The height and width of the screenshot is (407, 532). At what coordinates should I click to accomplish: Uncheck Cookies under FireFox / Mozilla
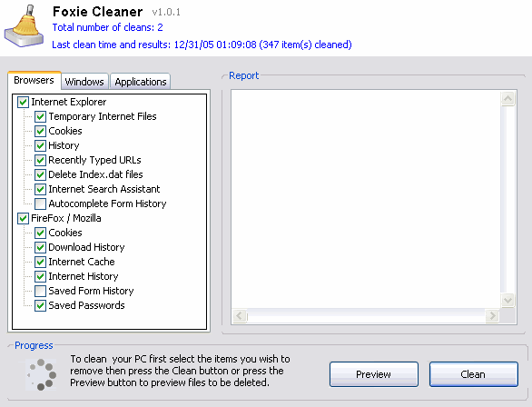pos(40,233)
